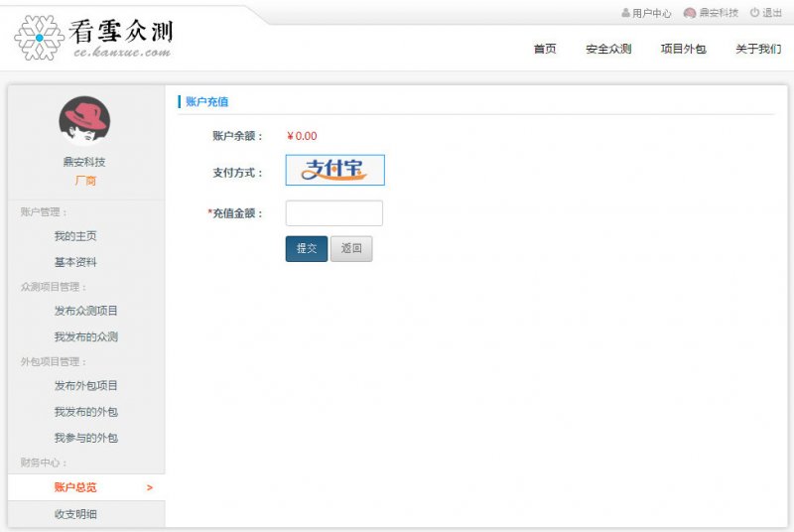The image size is (794, 532).
Task: Open 我发布的外包 in the sidebar
Action: (x=86, y=412)
